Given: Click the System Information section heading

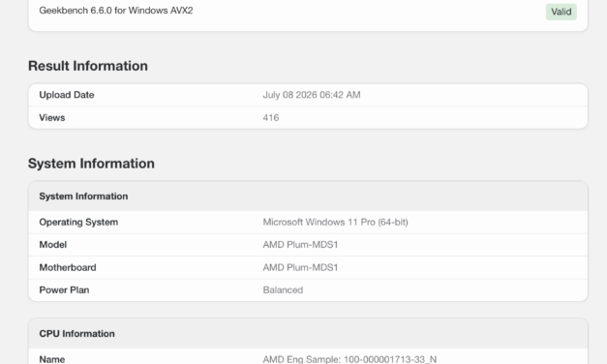Looking at the screenshot, I should [x=91, y=164].
